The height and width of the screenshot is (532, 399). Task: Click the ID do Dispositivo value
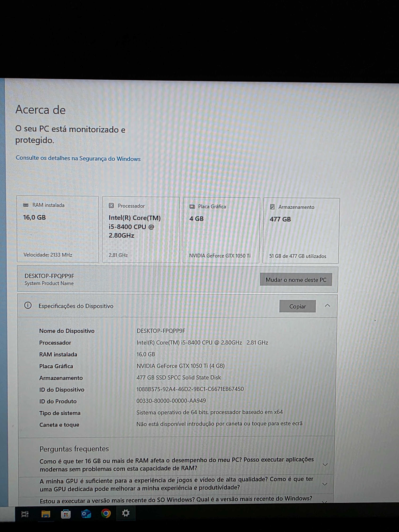[x=190, y=389]
